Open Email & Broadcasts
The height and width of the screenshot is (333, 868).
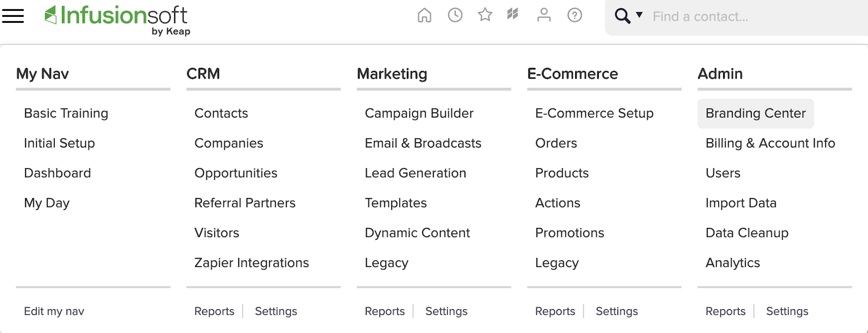[x=423, y=143]
